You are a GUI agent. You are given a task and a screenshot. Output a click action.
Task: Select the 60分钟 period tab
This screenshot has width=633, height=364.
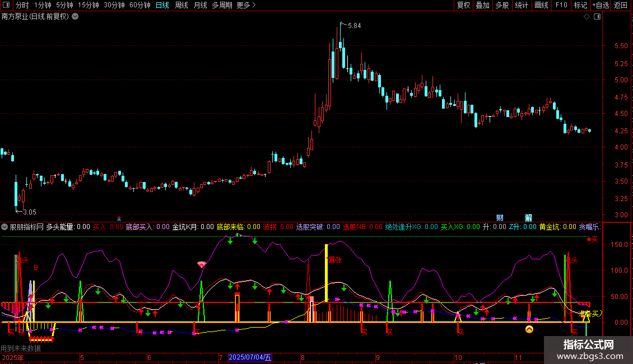click(x=139, y=5)
